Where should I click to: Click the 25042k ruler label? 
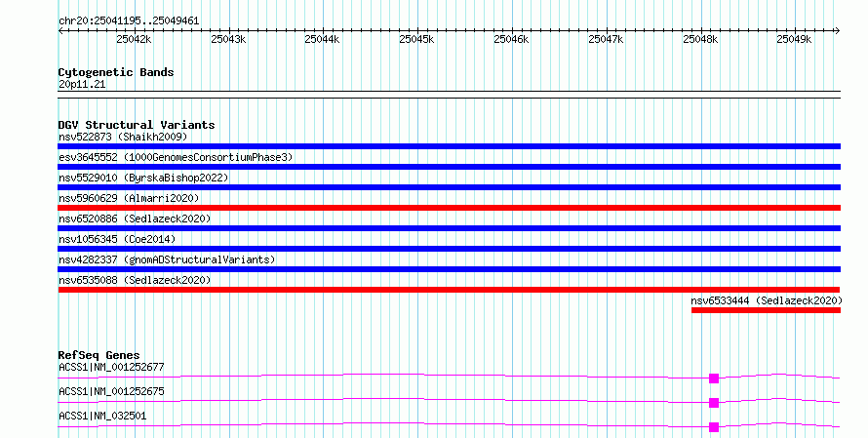(134, 39)
